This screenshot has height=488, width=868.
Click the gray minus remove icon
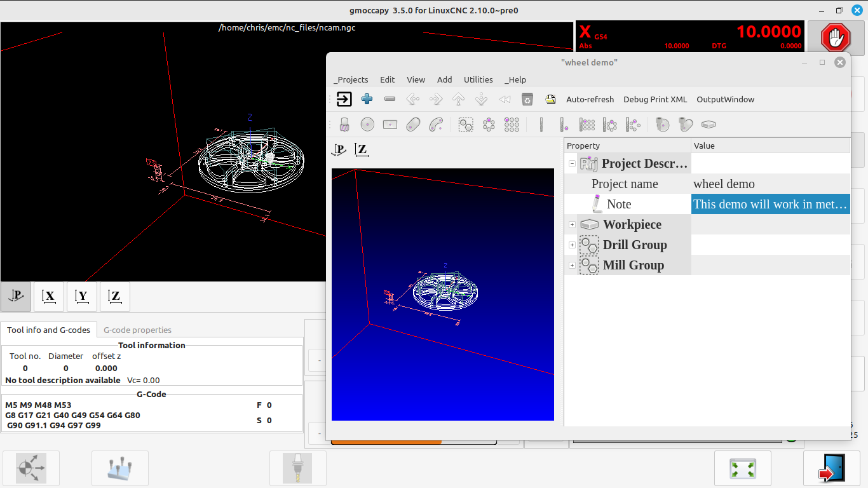[390, 99]
